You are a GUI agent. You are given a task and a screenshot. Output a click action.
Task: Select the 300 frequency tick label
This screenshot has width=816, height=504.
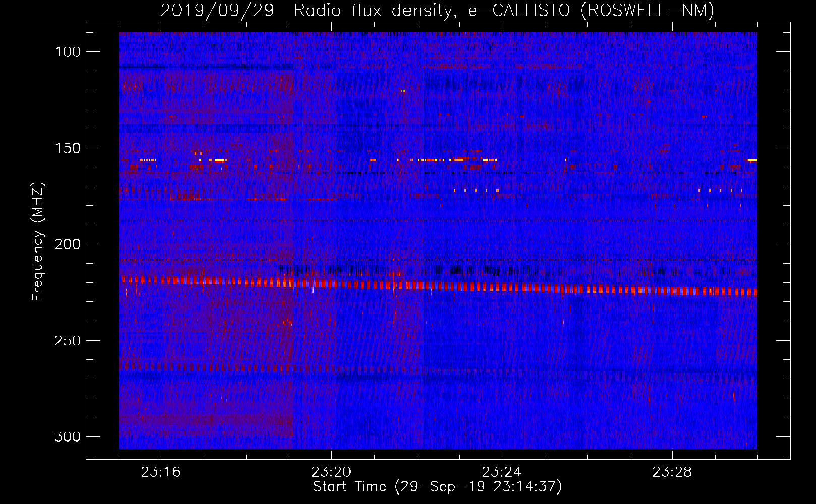68,436
